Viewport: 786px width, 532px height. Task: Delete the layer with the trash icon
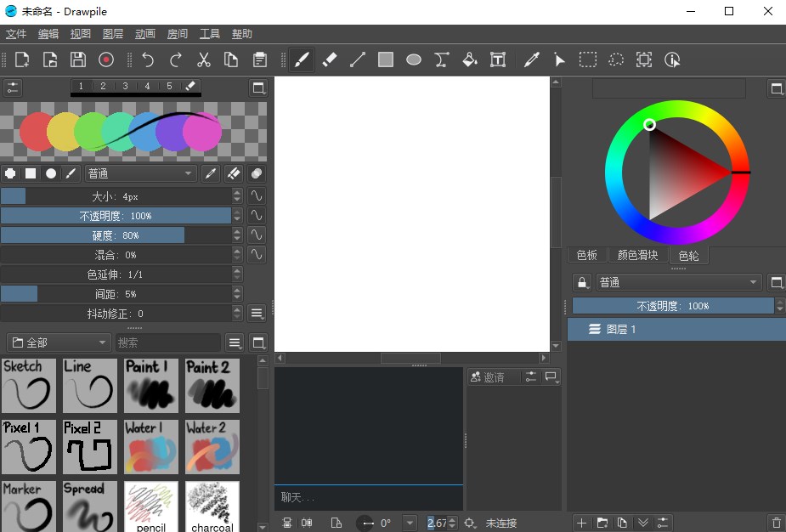pos(774,523)
